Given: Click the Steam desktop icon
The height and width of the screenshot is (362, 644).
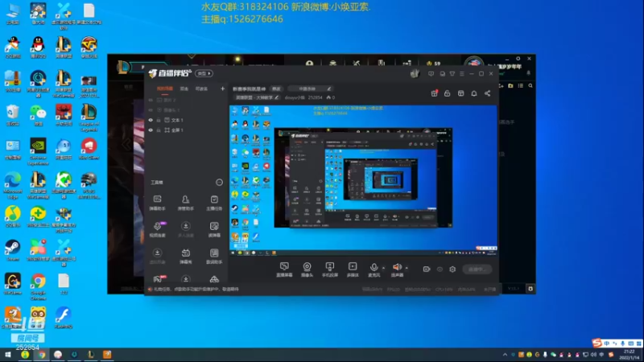Looking at the screenshot, I should 13,250.
